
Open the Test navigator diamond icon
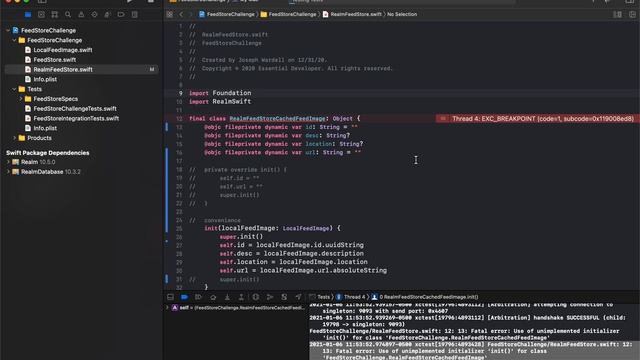click(x=94, y=15)
